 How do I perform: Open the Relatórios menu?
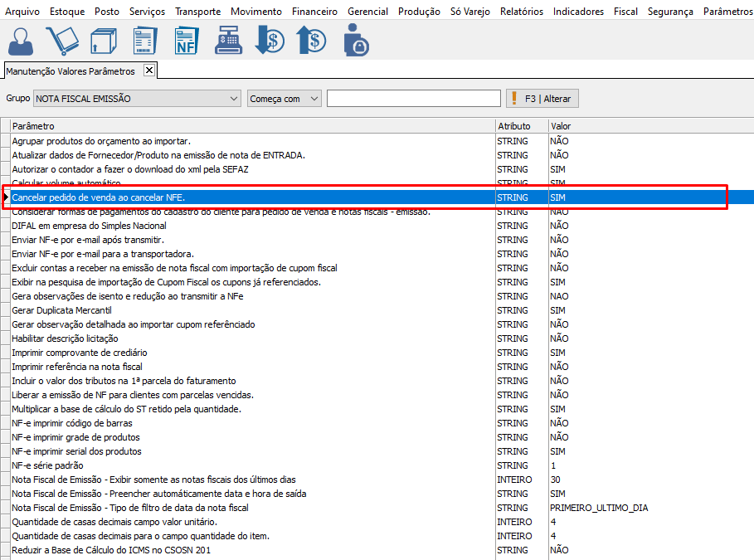(522, 12)
